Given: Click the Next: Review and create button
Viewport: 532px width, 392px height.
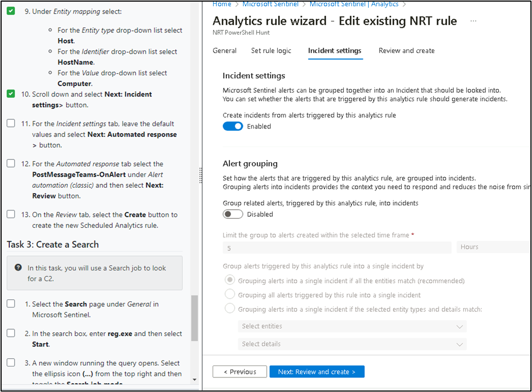Looking at the screenshot, I should (317, 371).
